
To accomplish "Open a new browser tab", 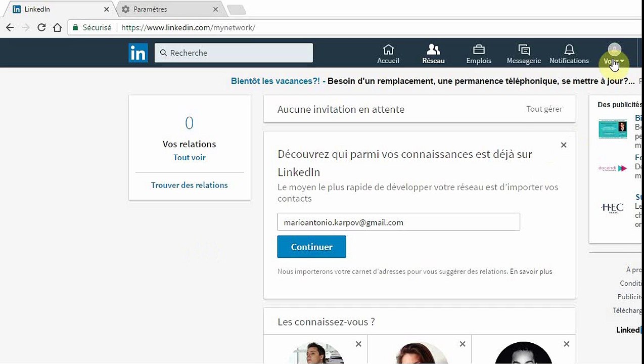I will pos(236,9).
